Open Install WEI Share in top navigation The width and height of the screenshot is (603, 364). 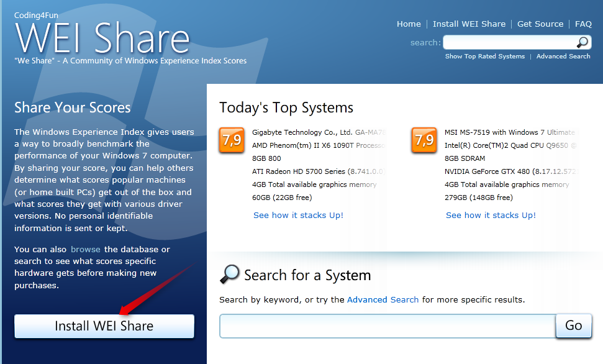(x=469, y=24)
